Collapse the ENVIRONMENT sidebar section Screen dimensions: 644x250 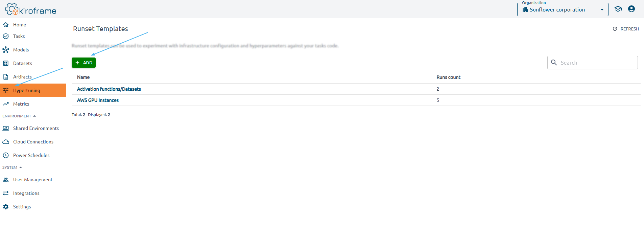pos(19,116)
